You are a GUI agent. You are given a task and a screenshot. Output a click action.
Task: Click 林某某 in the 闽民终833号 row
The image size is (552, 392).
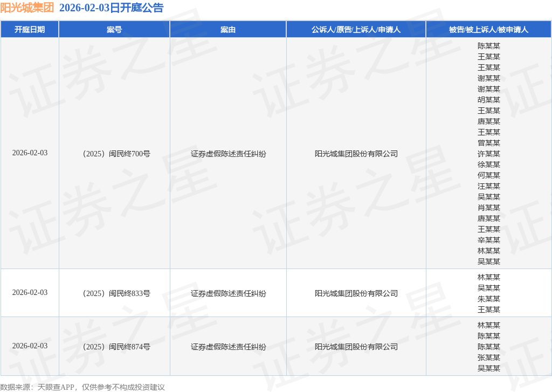pos(488,277)
